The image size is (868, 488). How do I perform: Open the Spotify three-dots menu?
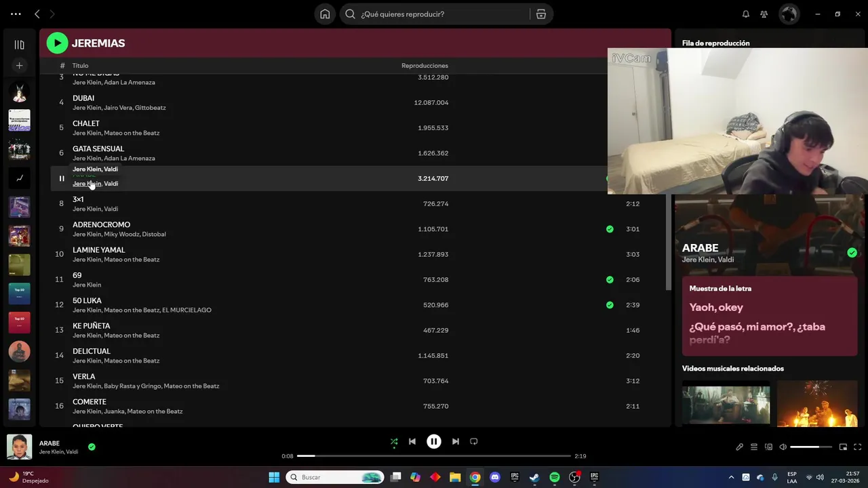(x=16, y=14)
